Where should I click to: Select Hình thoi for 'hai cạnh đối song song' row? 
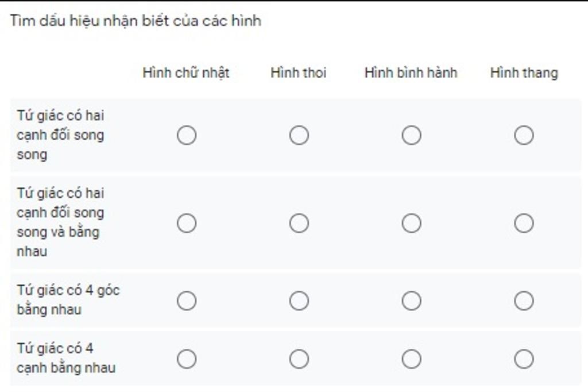[299, 135]
